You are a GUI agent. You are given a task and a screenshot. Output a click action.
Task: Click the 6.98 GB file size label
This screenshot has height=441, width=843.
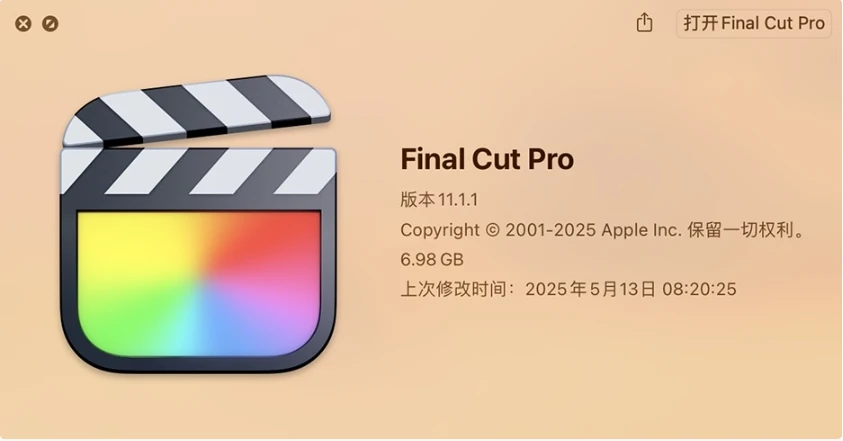[432, 260]
